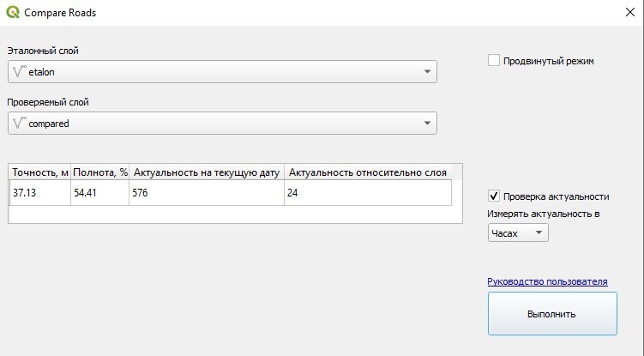Click the line layer icon beside etalon
This screenshot has width=644, height=356.
click(x=18, y=72)
